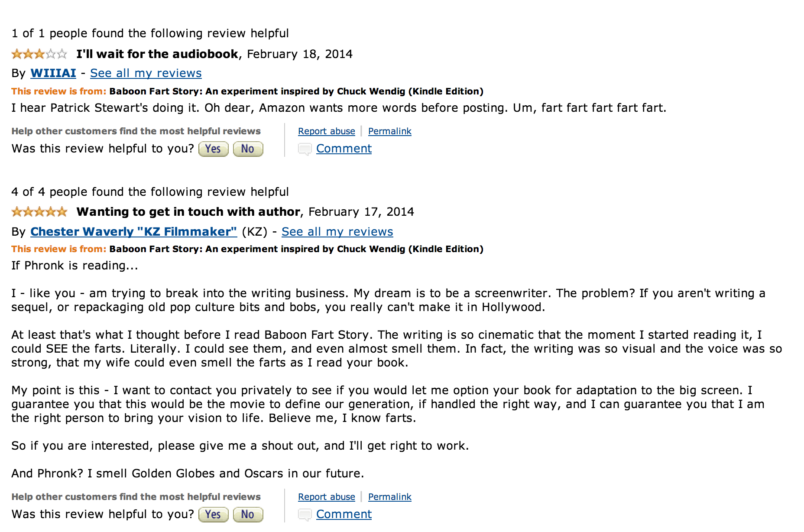
Task: See all reviews by Chester Waverly
Action: (337, 232)
